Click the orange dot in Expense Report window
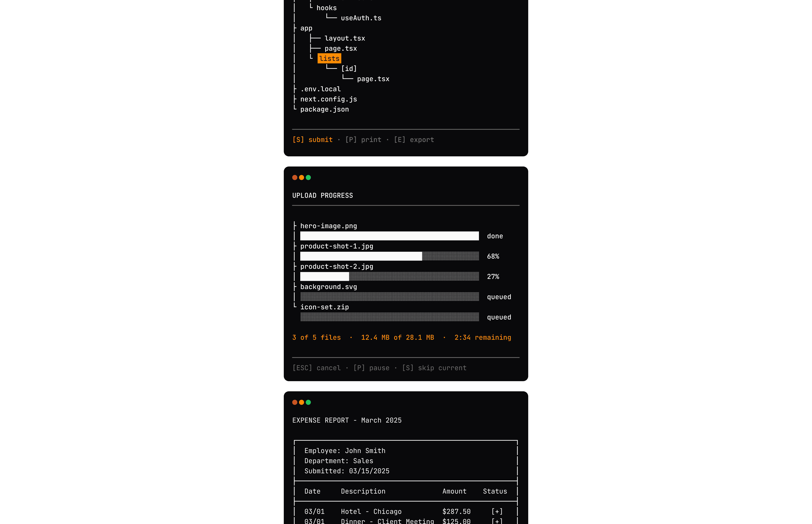The height and width of the screenshot is (524, 812). [x=301, y=402]
